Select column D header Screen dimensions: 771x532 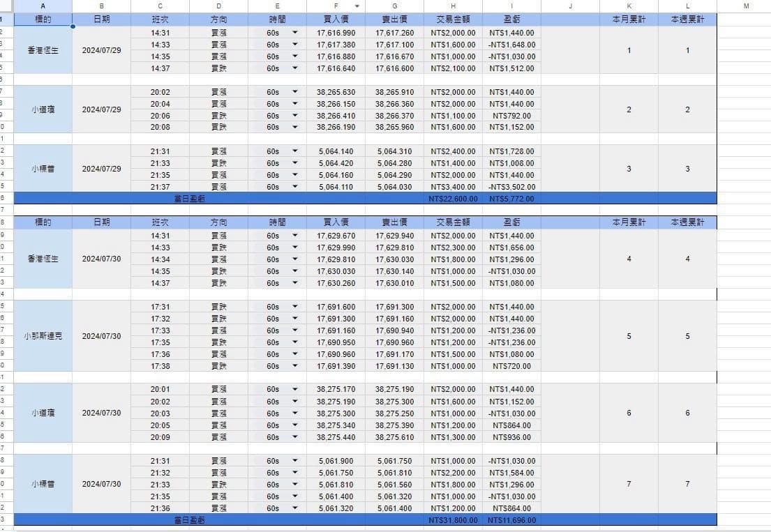point(219,6)
